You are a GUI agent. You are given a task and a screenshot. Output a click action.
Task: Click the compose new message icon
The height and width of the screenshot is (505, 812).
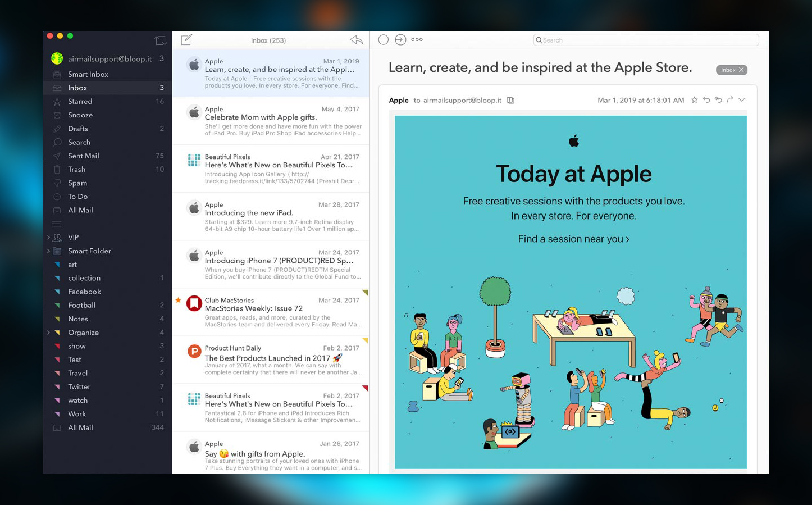pos(186,39)
